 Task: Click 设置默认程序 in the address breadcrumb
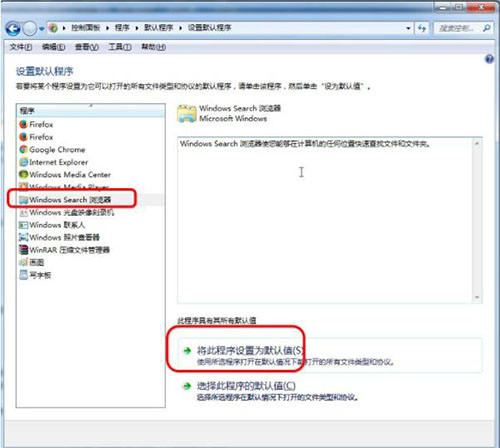(209, 28)
